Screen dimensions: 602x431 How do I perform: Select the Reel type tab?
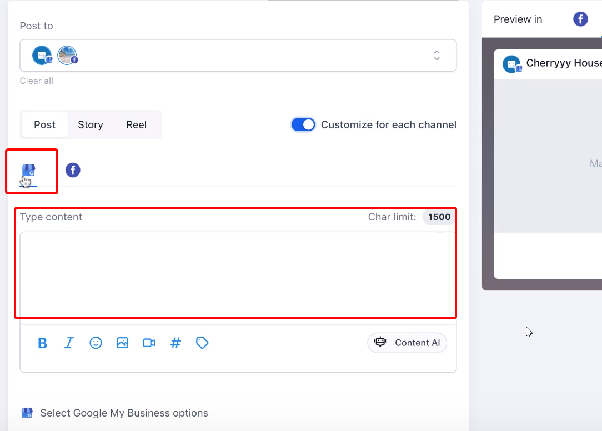tap(136, 125)
